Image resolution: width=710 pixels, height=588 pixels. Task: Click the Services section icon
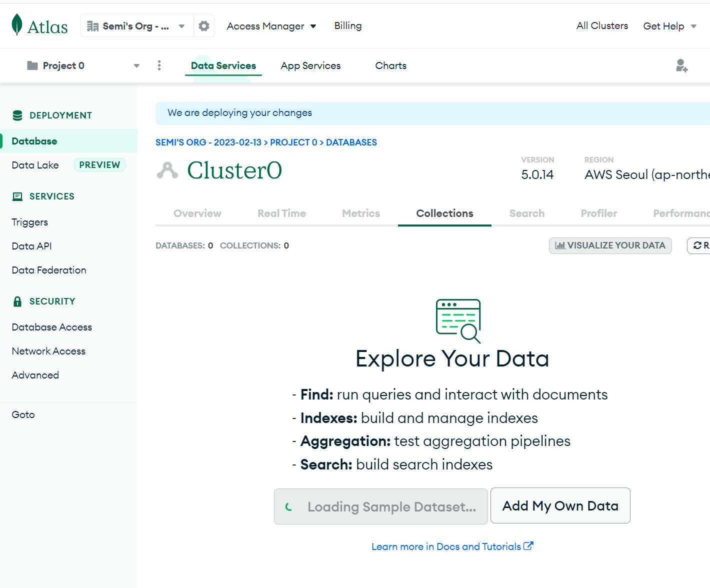point(17,196)
